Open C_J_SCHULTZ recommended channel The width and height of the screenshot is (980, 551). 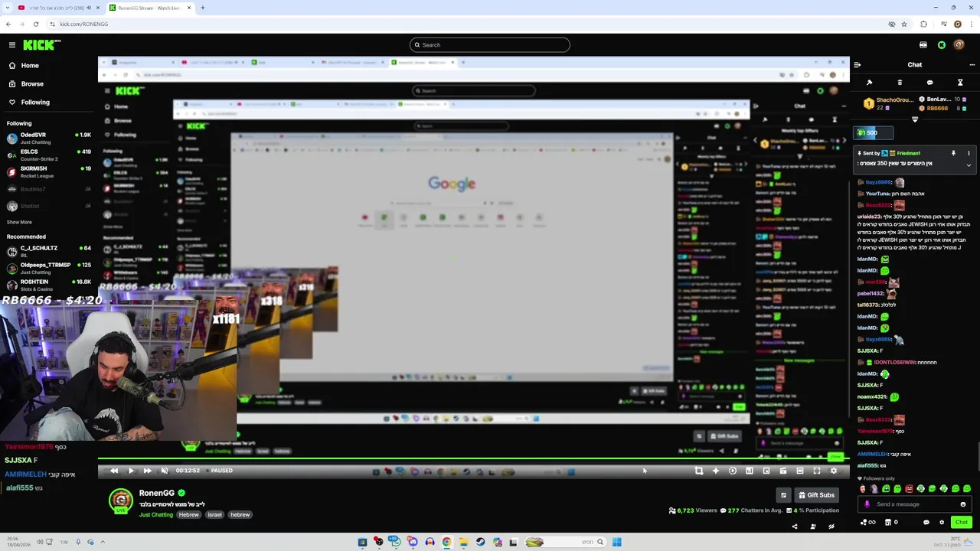[49, 251]
